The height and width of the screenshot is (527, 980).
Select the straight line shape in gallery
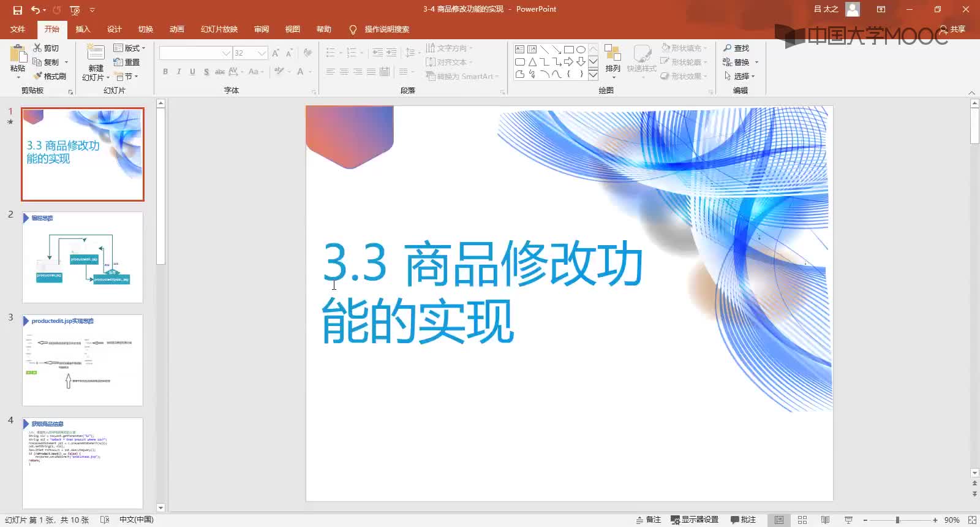coord(544,49)
